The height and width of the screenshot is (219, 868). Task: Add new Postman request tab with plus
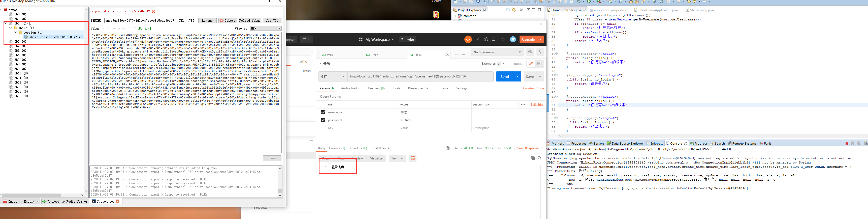coord(456,55)
